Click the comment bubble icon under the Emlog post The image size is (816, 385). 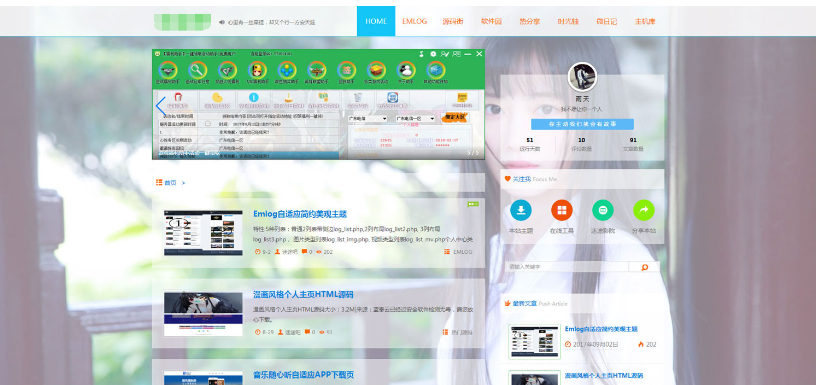304,252
